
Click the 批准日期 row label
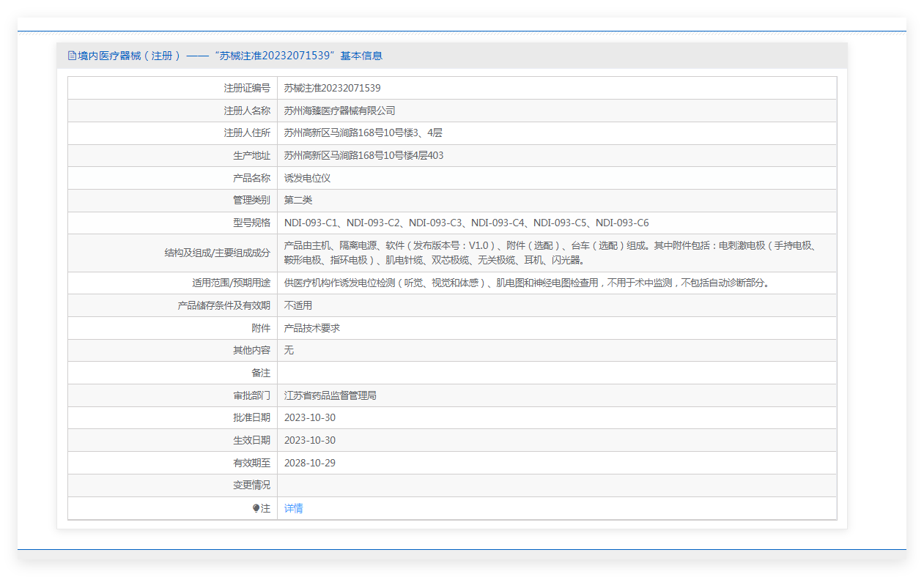[x=251, y=417]
